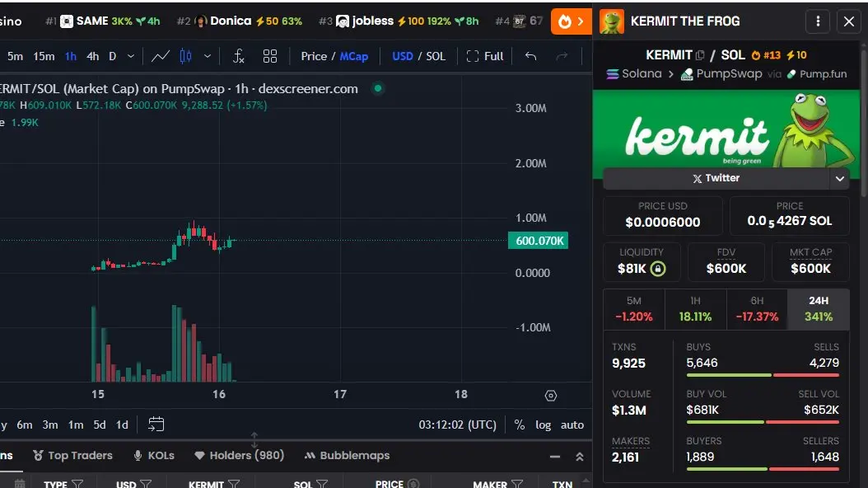Open the three-dot options menu
This screenshot has height=488, width=868.
click(x=819, y=21)
